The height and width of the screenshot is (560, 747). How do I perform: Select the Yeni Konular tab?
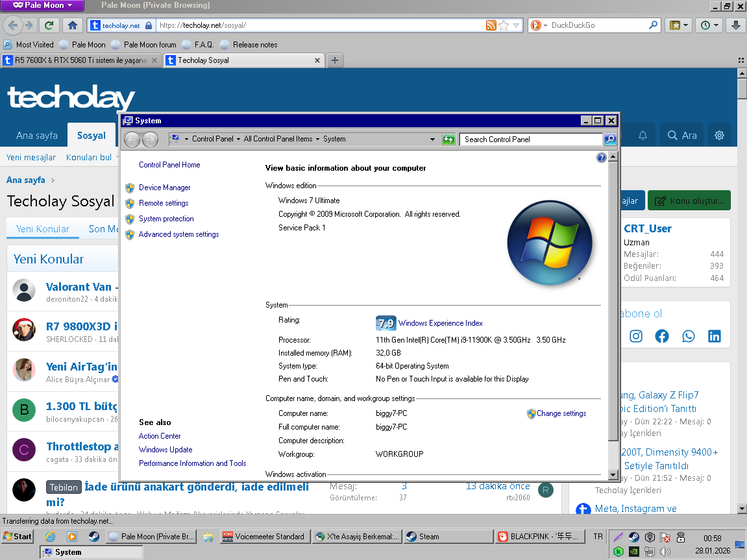(42, 228)
